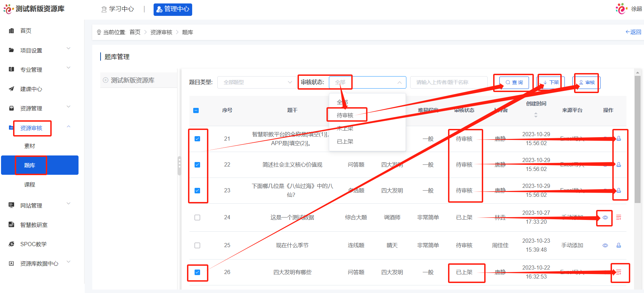Viewport: 644px width, 293px height.
Task: Click the audit stamp icon for row 22
Action: pyautogui.click(x=619, y=164)
